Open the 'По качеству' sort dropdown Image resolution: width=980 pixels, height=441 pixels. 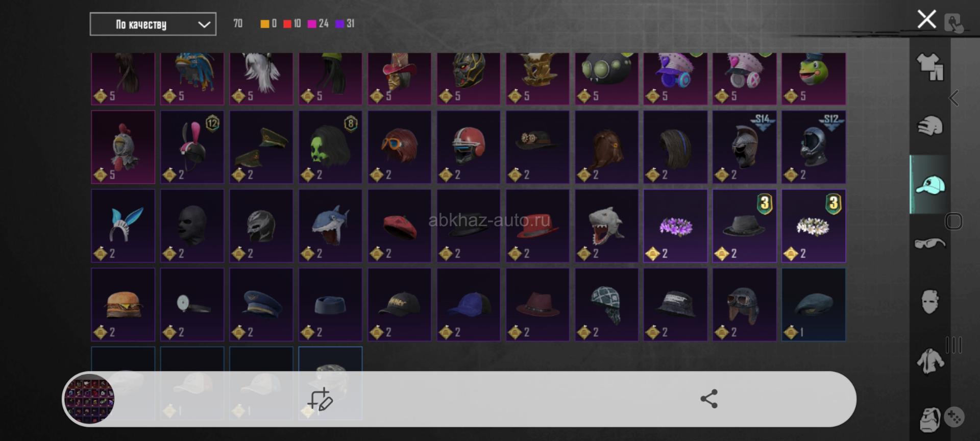pyautogui.click(x=153, y=24)
